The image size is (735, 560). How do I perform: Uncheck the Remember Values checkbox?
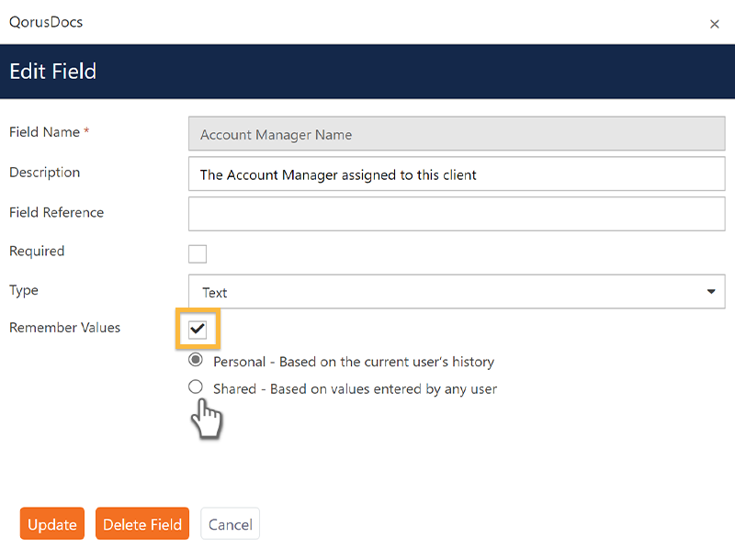(x=198, y=330)
